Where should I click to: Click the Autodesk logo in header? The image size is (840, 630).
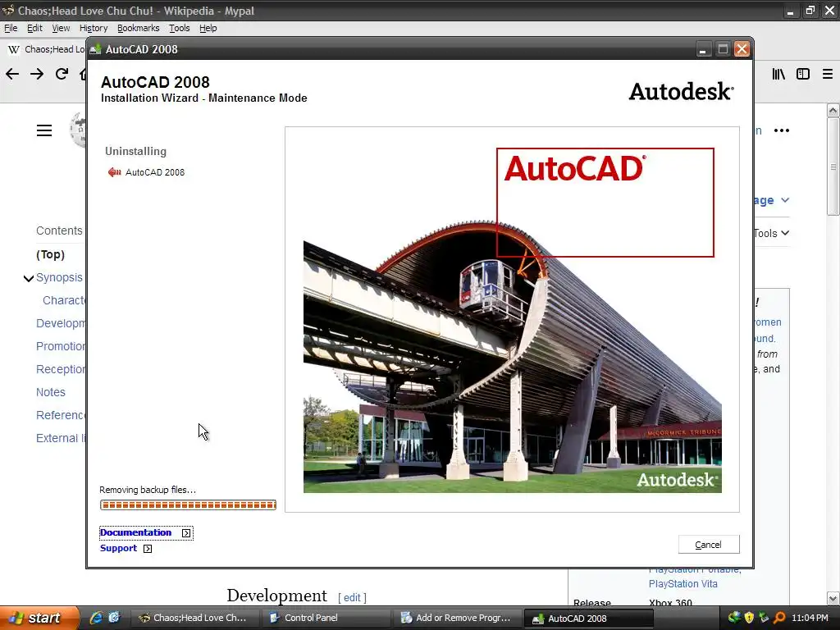(682, 92)
